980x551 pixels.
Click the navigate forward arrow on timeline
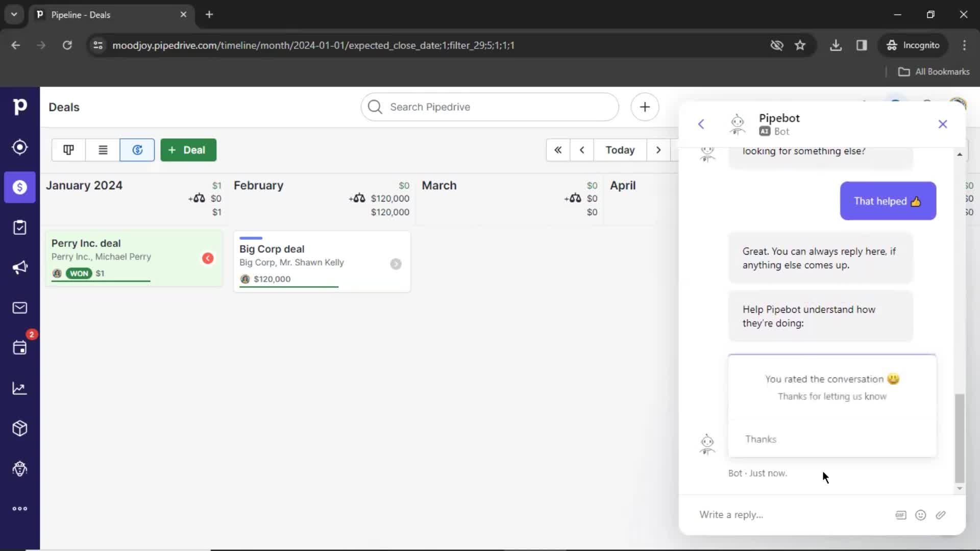pyautogui.click(x=657, y=149)
